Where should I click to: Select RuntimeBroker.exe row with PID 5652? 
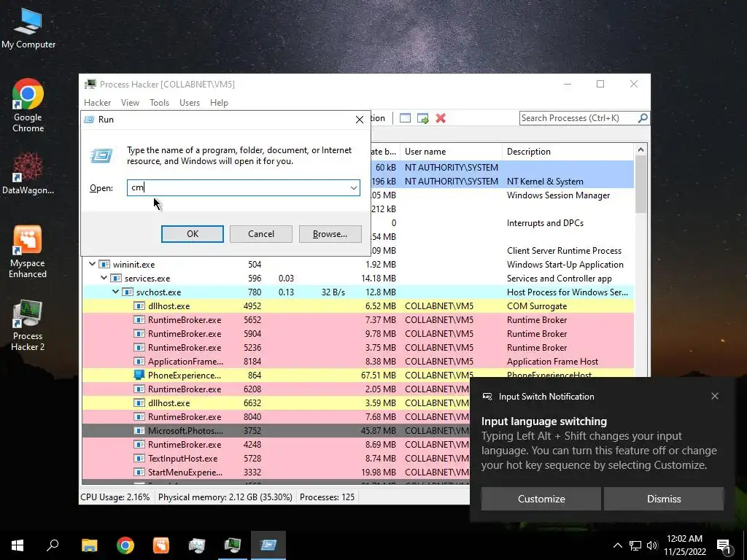[358, 319]
